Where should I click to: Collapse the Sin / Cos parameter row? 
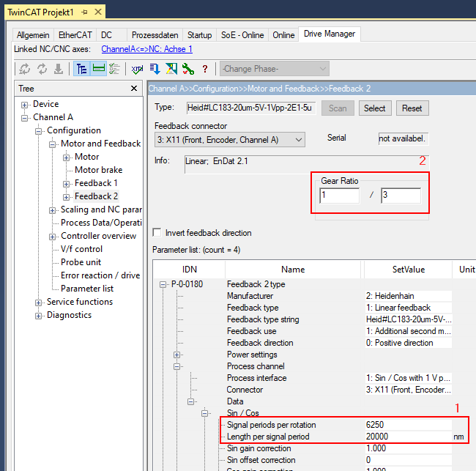point(204,413)
